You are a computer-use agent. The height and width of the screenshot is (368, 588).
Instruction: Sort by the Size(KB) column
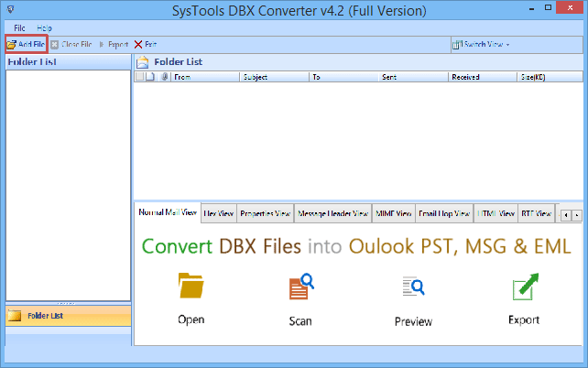550,77
